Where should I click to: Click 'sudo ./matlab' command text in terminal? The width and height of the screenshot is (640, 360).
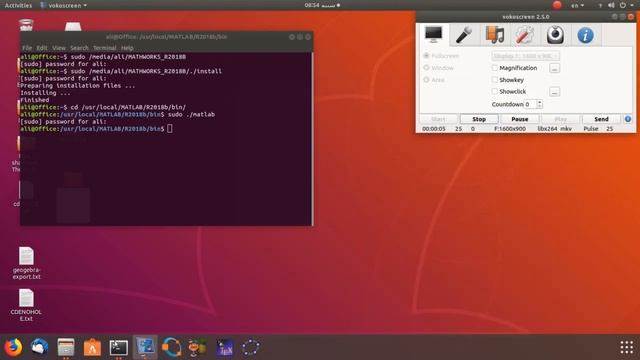pyautogui.click(x=191, y=114)
